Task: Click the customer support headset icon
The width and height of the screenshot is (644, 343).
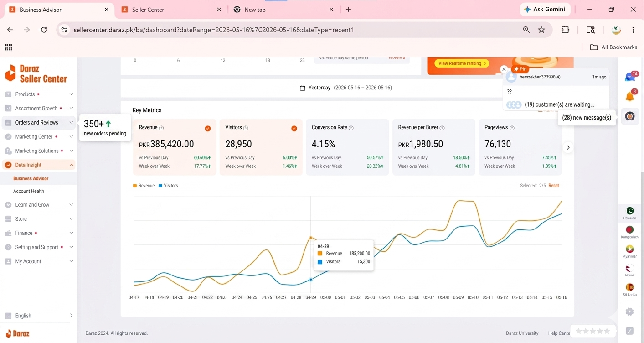Action: [x=630, y=117]
